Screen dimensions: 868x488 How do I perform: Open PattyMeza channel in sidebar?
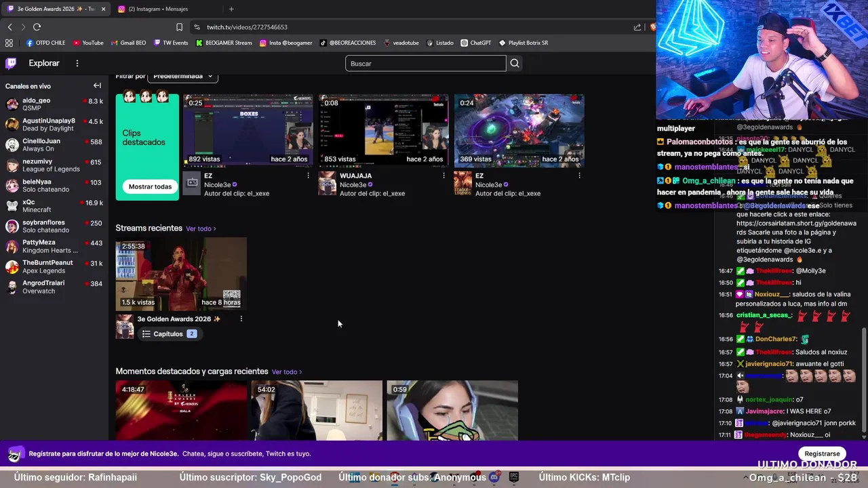pos(54,247)
